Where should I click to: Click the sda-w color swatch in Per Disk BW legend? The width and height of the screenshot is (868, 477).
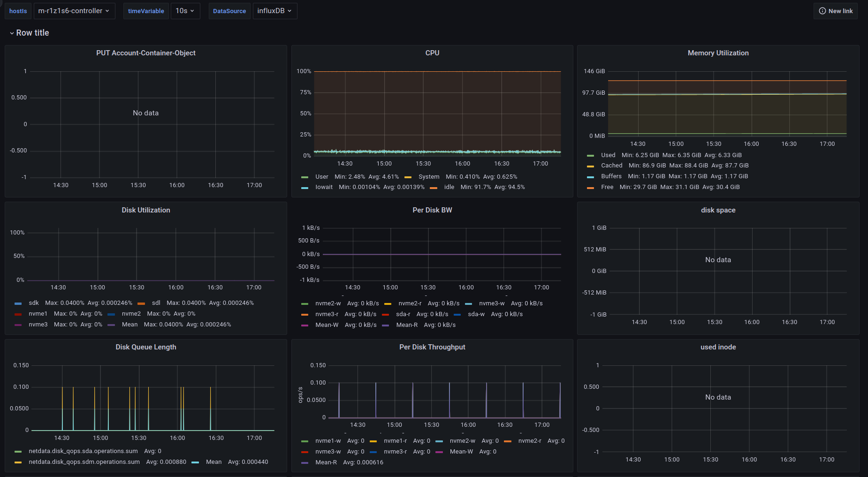[x=457, y=315]
